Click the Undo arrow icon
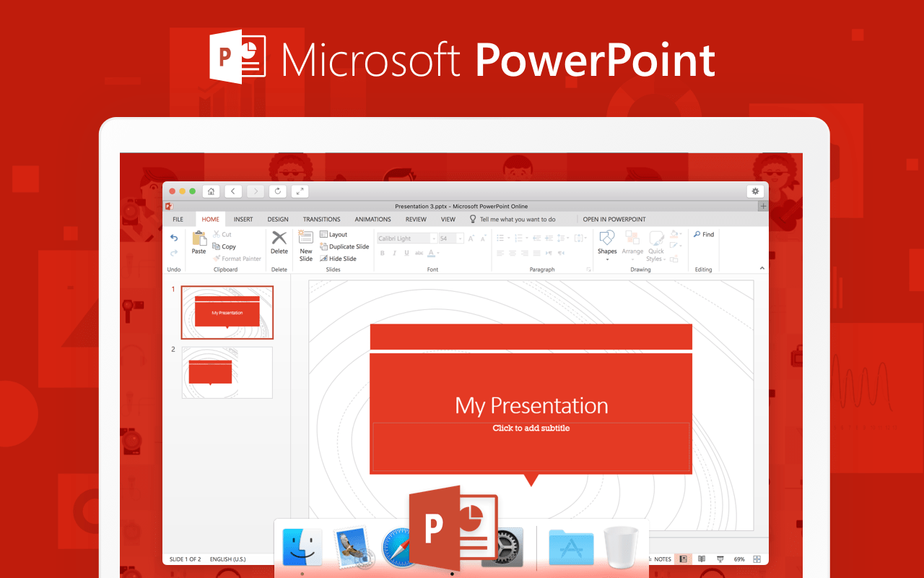The image size is (924, 578). coord(174,238)
